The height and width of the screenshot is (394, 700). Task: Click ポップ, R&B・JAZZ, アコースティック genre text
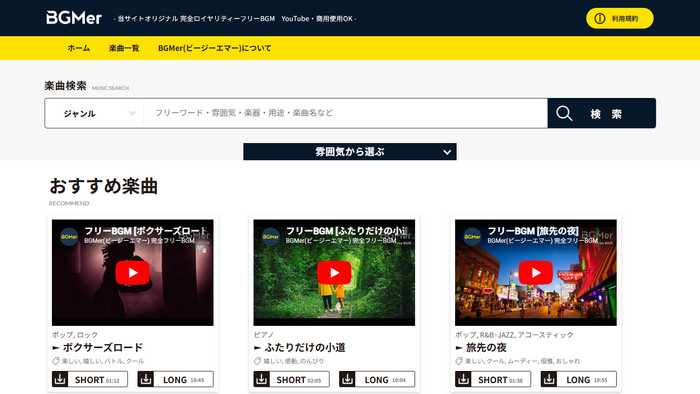tap(514, 335)
